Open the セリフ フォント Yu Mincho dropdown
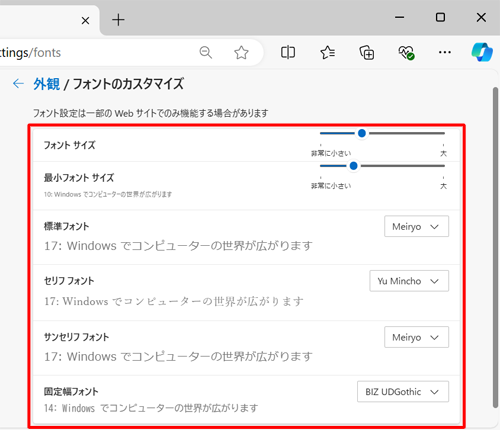Viewport: 500px width, 430px height. [409, 281]
